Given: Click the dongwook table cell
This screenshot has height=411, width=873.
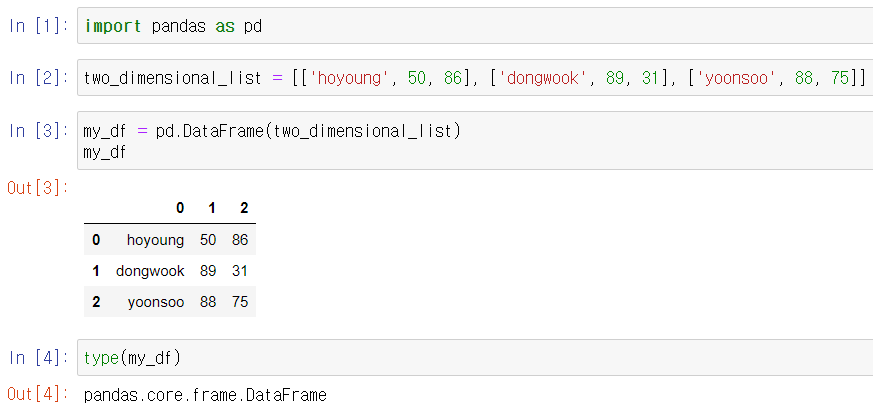Looking at the screenshot, I should 150,271.
